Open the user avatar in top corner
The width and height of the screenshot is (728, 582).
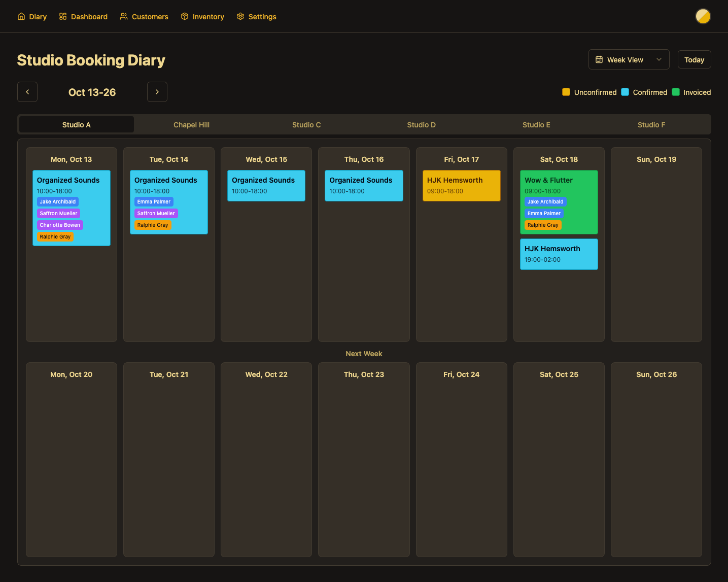tap(703, 16)
